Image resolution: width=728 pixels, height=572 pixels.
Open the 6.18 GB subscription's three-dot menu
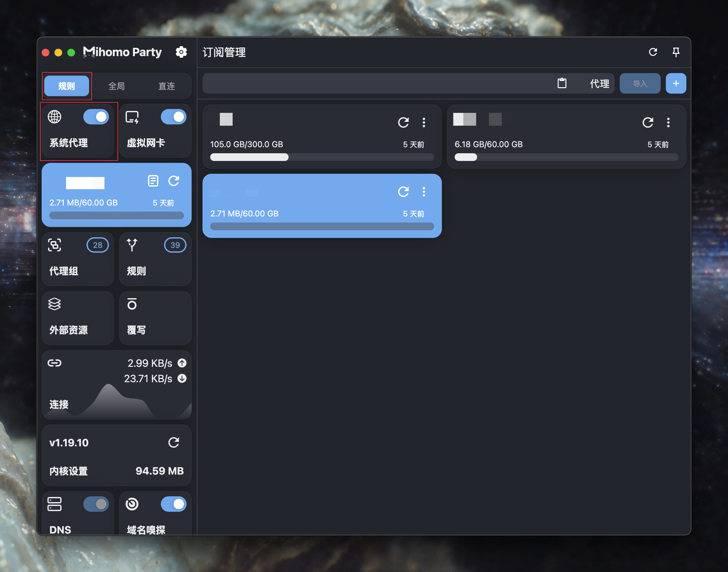[x=668, y=122]
